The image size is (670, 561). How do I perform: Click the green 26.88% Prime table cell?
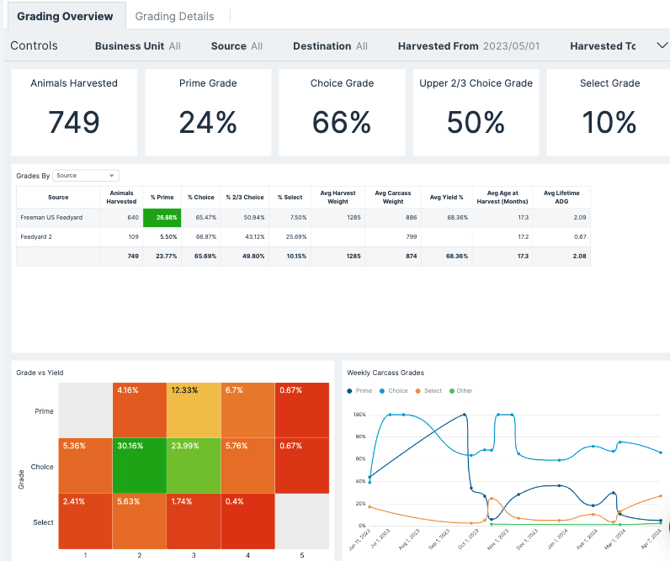pos(161,217)
